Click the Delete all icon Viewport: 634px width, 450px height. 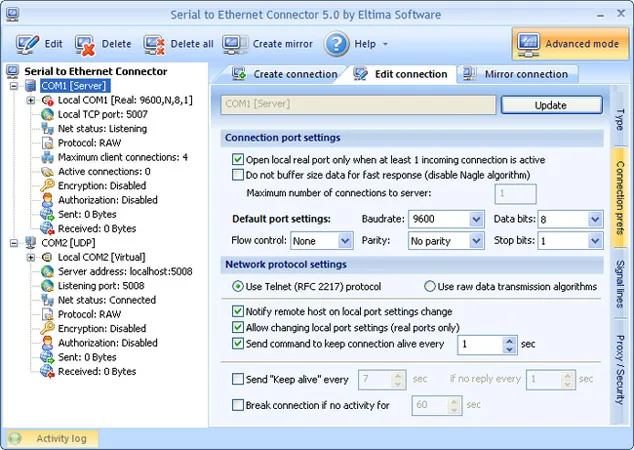click(x=154, y=44)
